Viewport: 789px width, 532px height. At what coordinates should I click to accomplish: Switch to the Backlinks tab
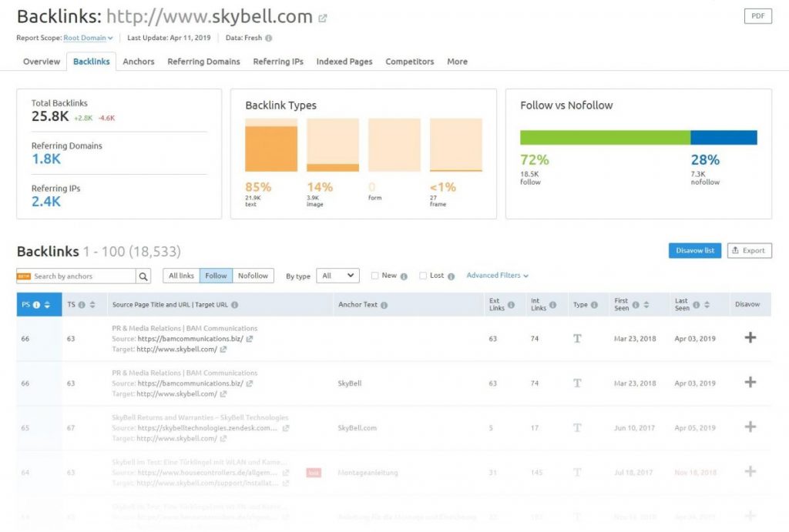point(92,62)
